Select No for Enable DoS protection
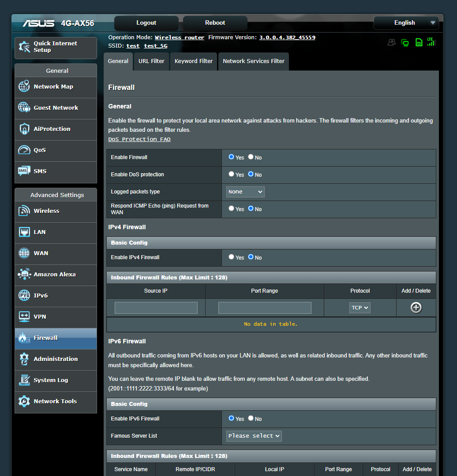457x476 pixels. click(251, 174)
